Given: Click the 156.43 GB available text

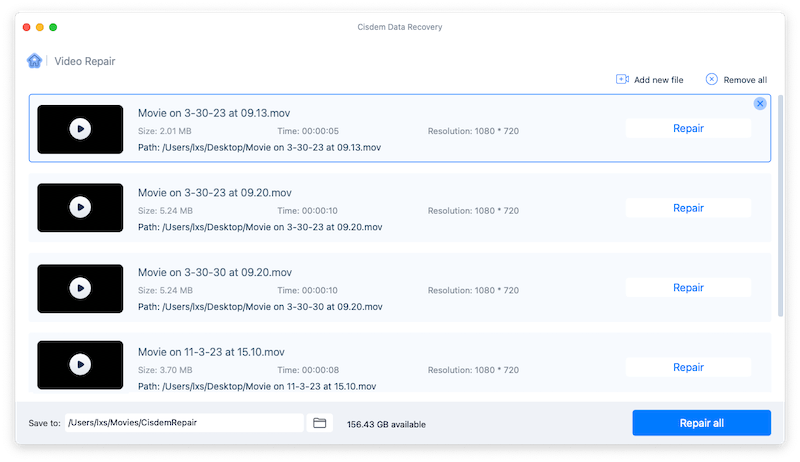Looking at the screenshot, I should click(x=386, y=424).
